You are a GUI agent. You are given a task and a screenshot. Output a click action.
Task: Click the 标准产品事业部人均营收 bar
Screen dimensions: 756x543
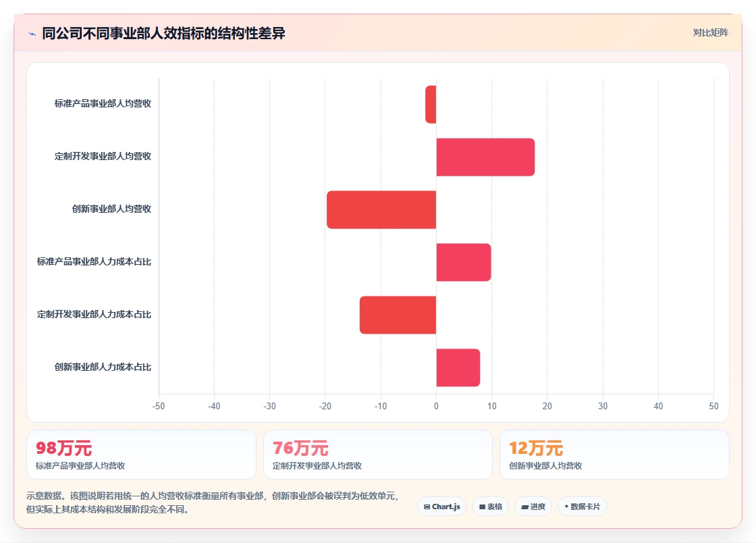pyautogui.click(x=431, y=104)
